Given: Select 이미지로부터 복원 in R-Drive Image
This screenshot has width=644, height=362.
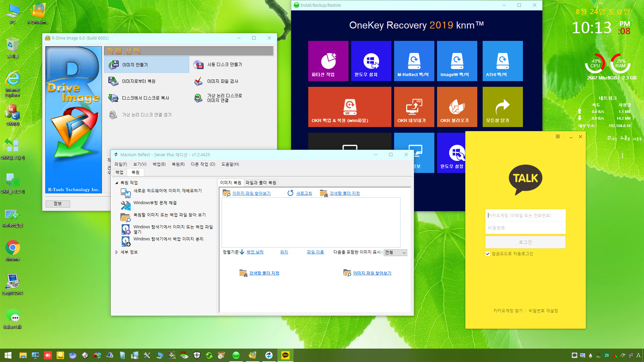Looking at the screenshot, I should click(132, 81).
